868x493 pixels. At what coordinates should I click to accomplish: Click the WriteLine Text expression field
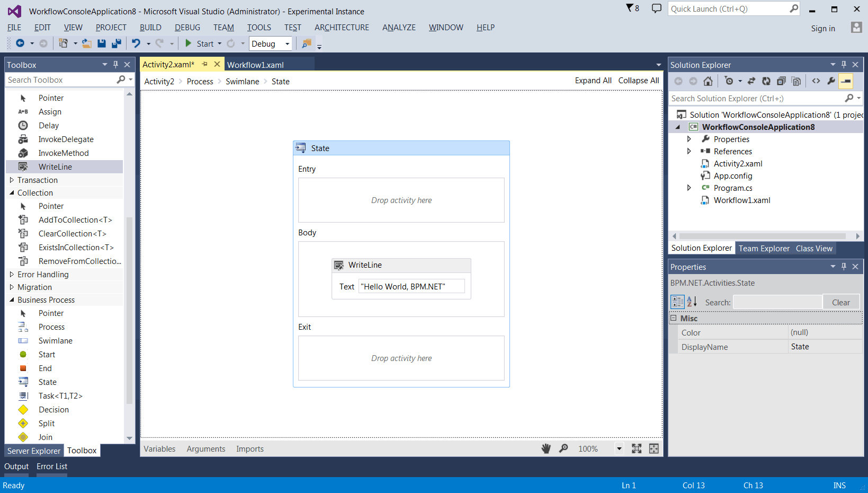[x=411, y=286]
